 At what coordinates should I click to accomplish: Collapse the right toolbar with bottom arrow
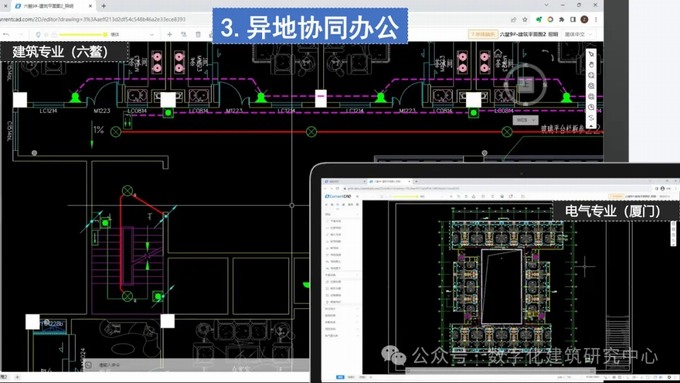pos(591,126)
